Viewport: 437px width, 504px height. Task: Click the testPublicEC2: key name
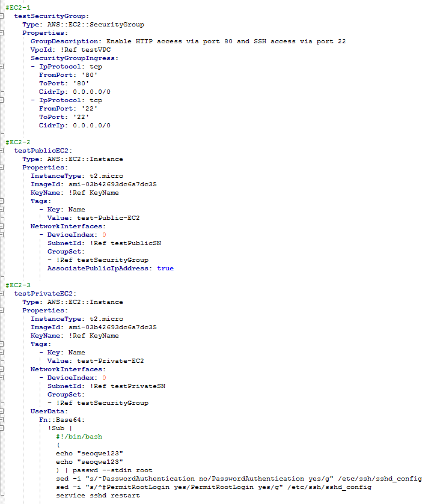tap(43, 151)
